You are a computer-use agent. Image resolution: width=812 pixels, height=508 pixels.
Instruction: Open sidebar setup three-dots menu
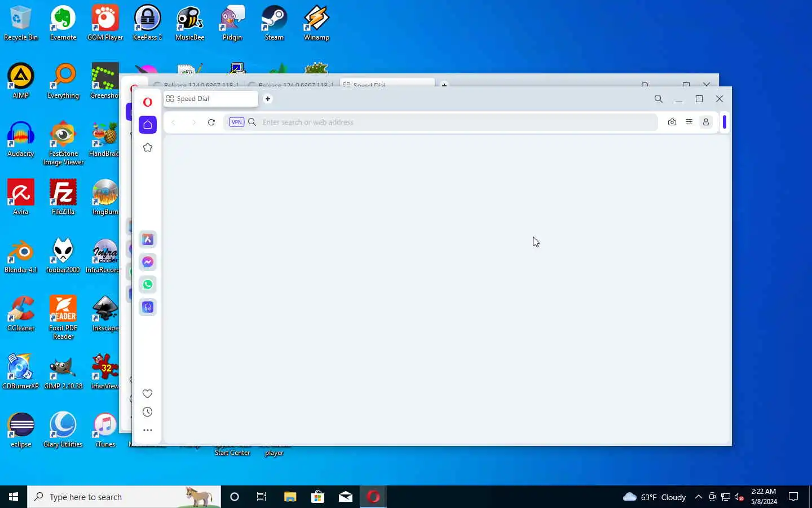(148, 430)
